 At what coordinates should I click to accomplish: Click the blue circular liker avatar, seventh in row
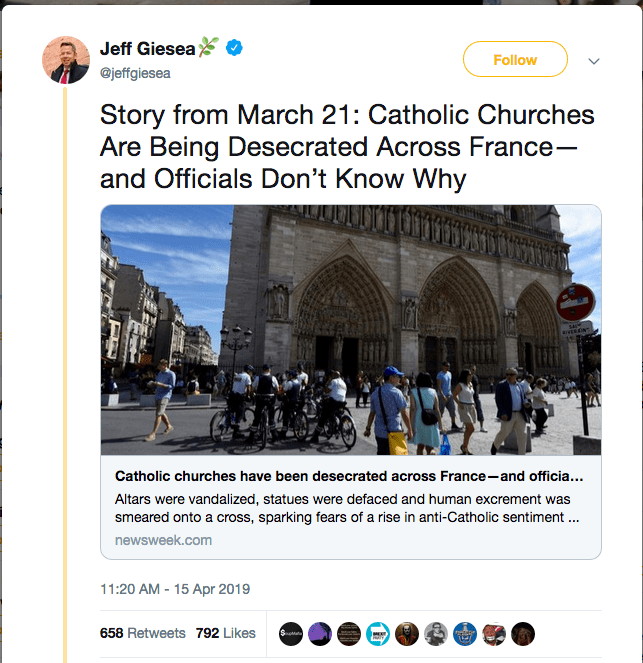[x=464, y=633]
